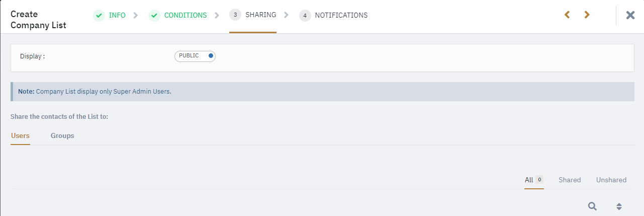Click the step 3 number circle
The width and height of the screenshot is (644, 216).
point(235,15)
